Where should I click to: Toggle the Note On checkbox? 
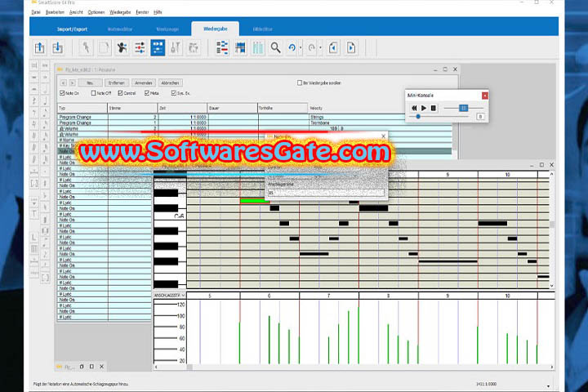(62, 93)
